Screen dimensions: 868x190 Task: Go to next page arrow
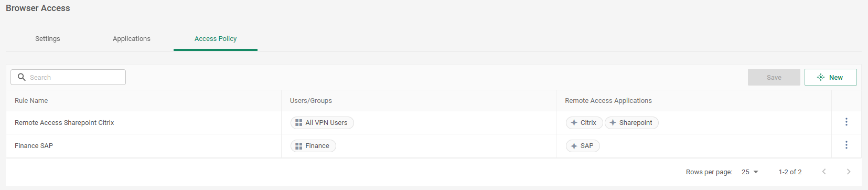coord(849,172)
